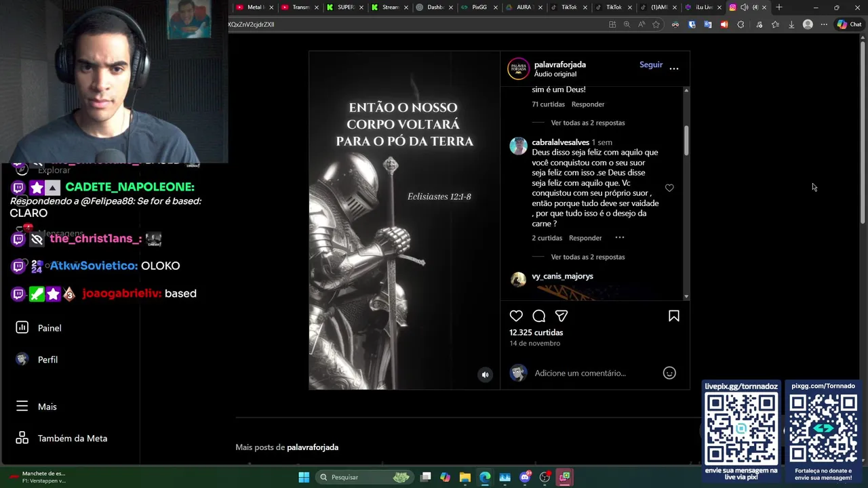This screenshot has height=488, width=868.
Task: Click the 'Áudio original' link
Action: click(555, 74)
